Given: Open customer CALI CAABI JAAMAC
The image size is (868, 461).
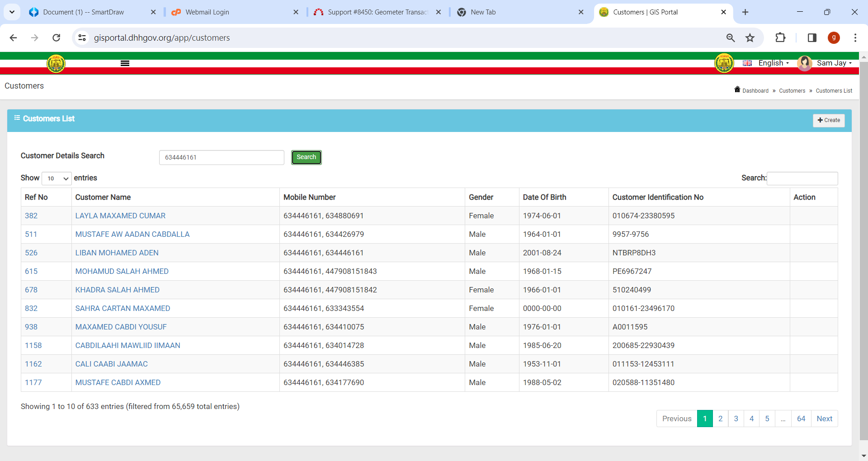Looking at the screenshot, I should click(111, 364).
